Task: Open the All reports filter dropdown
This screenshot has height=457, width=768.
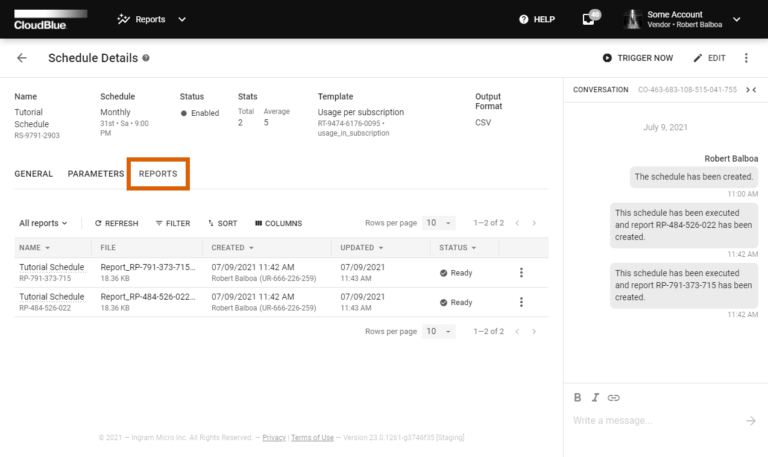Action: (x=43, y=223)
